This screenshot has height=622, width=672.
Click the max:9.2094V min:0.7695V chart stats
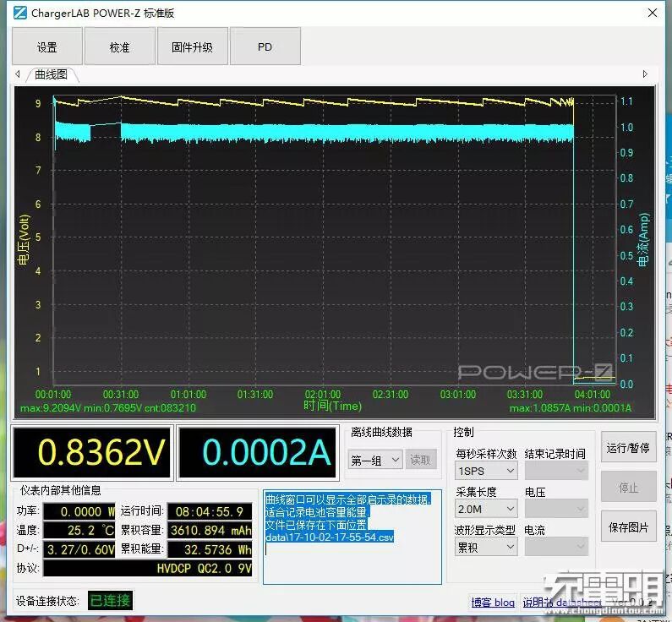107,408
